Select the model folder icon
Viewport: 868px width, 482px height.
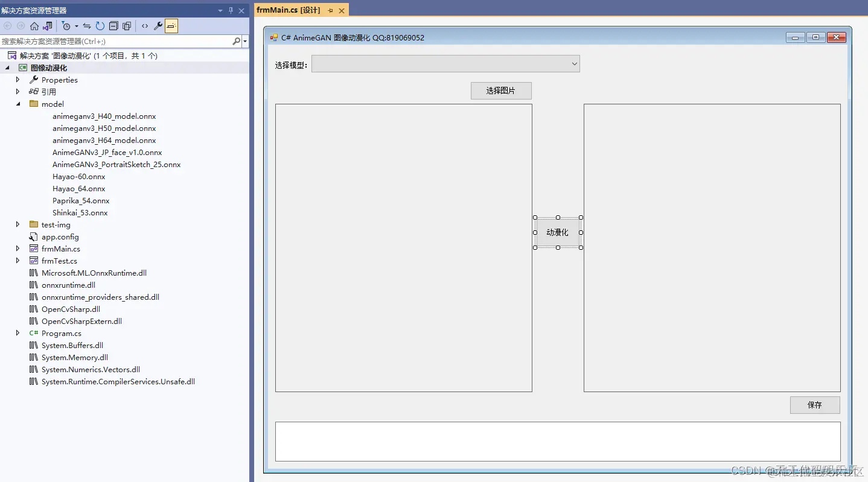tap(34, 104)
